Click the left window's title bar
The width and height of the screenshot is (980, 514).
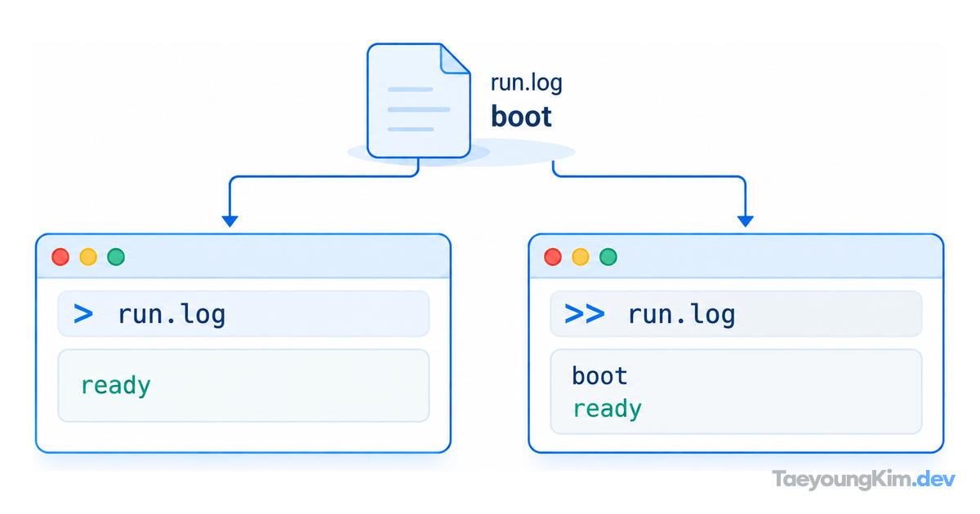(x=243, y=257)
